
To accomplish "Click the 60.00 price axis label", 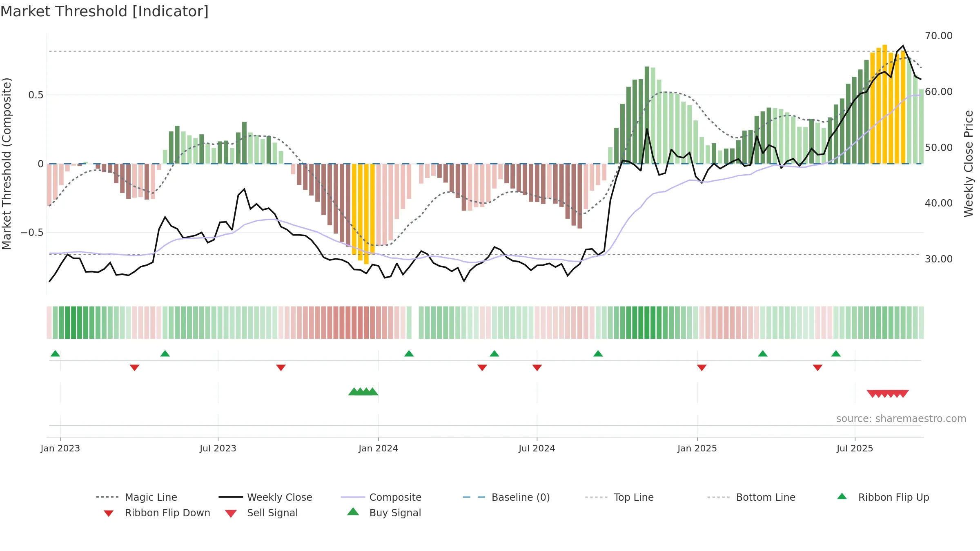I will coord(938,92).
